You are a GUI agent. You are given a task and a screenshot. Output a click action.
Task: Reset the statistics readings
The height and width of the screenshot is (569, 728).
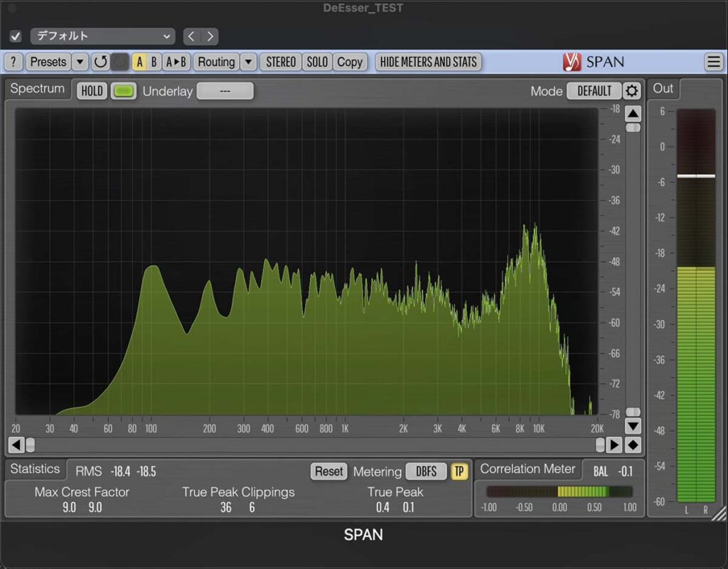point(328,471)
